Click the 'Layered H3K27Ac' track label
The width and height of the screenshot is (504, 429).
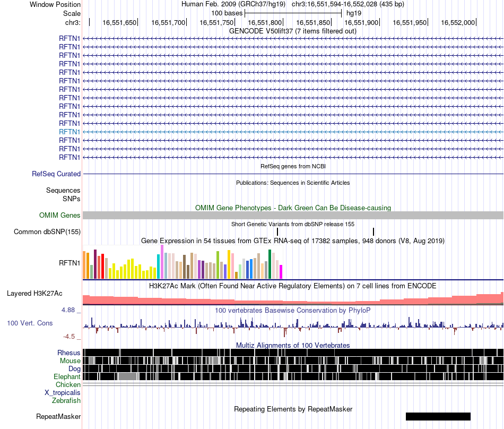pos(34,293)
